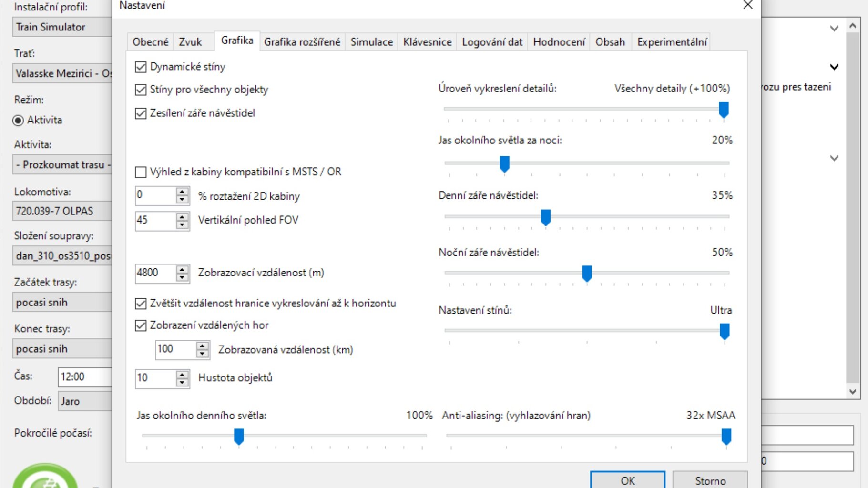868x488 pixels.
Task: Adjust Úroveň vykreslení detailů slider handle
Action: point(724,110)
